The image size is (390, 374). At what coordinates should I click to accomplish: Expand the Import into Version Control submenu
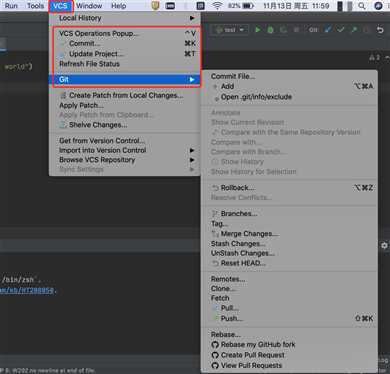point(125,150)
